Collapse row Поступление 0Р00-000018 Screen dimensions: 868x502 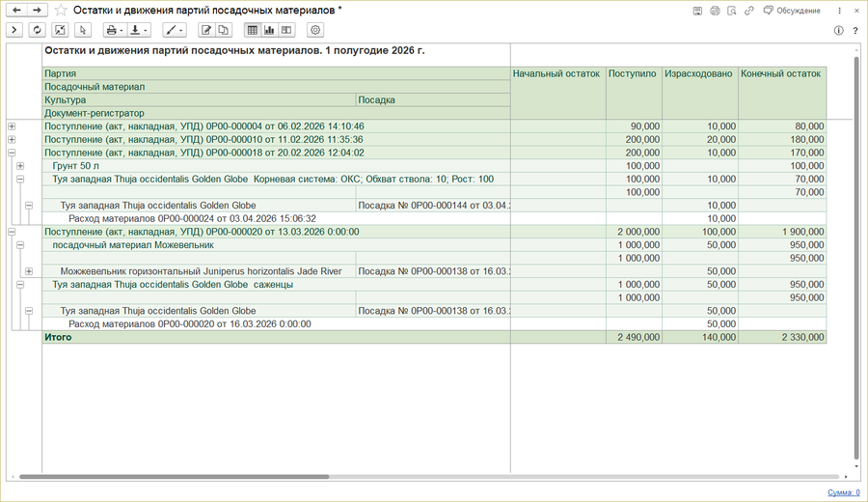pyautogui.click(x=12, y=153)
